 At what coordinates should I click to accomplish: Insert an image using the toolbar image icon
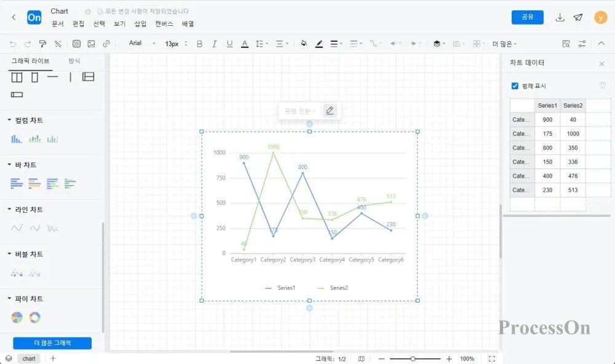pos(91,44)
